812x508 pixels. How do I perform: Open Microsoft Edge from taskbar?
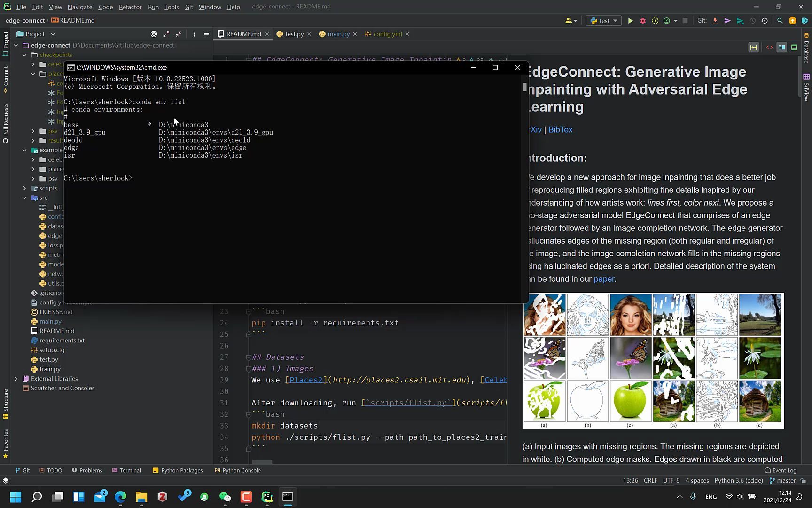coord(120,497)
